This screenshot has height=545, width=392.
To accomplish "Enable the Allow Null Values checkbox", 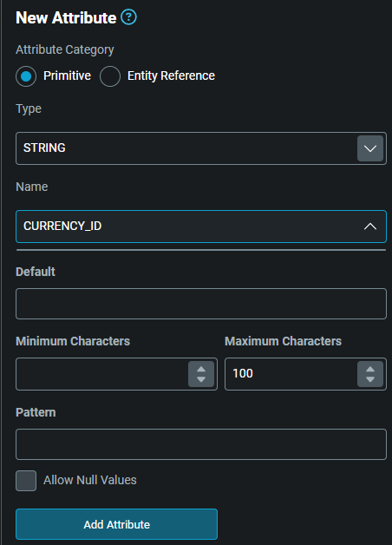I will point(26,481).
